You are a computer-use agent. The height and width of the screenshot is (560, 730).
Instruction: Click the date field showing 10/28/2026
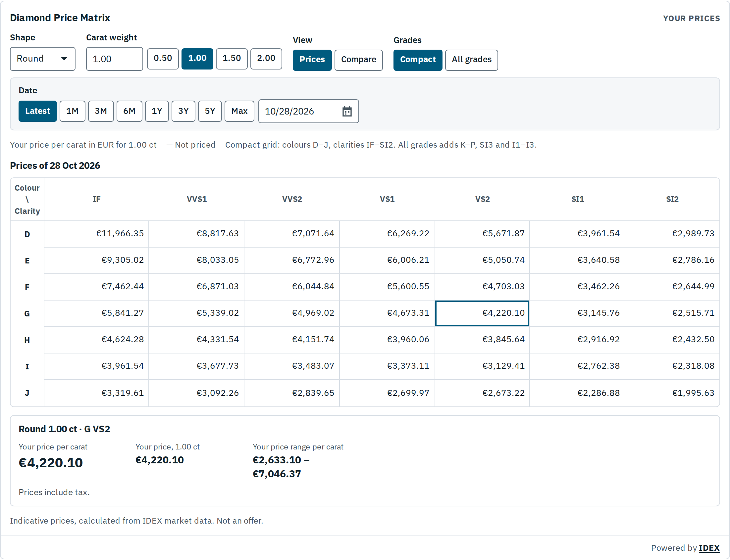308,111
